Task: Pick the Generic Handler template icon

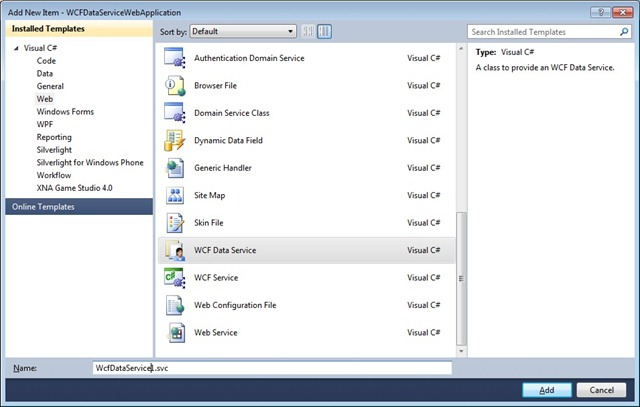Action: click(175, 168)
